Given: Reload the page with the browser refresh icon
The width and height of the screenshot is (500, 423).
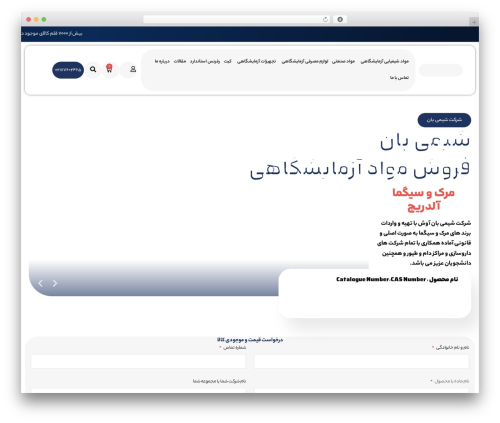Looking at the screenshot, I should 325,19.
